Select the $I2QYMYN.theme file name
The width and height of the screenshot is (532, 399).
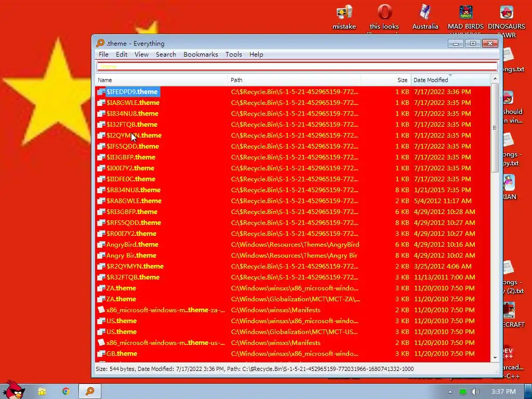click(134, 136)
